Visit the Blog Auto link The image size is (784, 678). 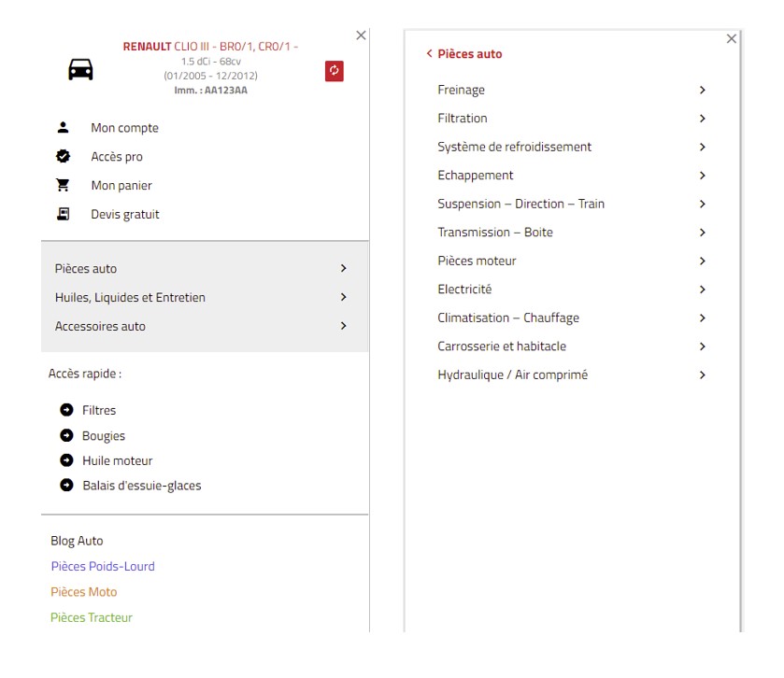(x=77, y=541)
